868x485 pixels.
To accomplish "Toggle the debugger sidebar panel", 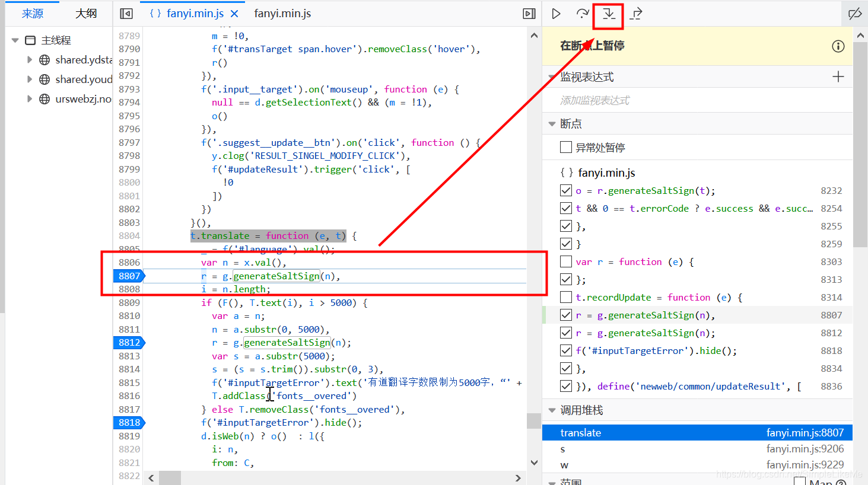I will [529, 14].
